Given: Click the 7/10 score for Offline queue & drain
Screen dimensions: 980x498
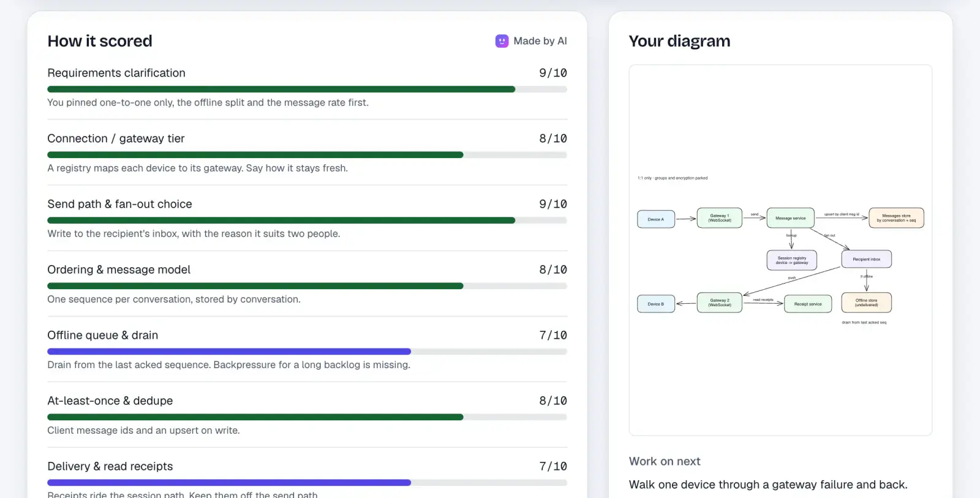Looking at the screenshot, I should click(x=553, y=335).
